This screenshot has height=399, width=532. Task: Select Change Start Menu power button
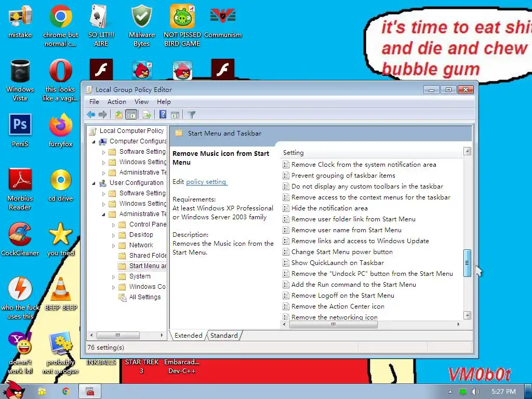[x=342, y=252]
